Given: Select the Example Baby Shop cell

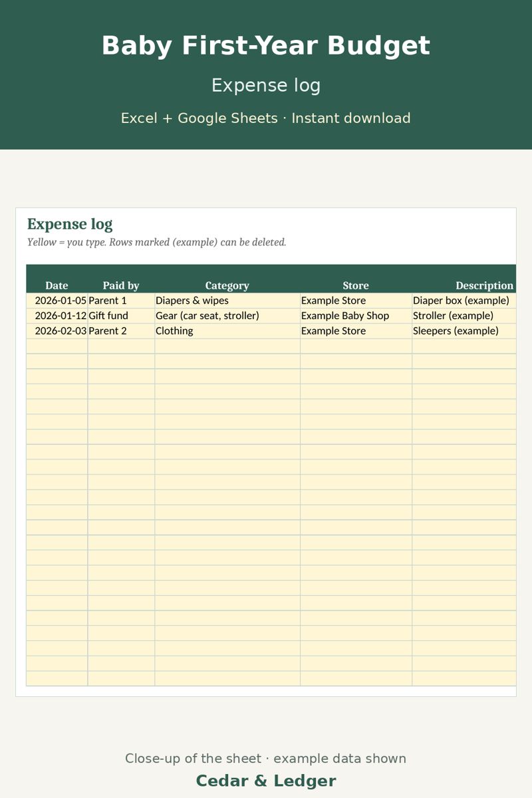Looking at the screenshot, I should coord(356,316).
